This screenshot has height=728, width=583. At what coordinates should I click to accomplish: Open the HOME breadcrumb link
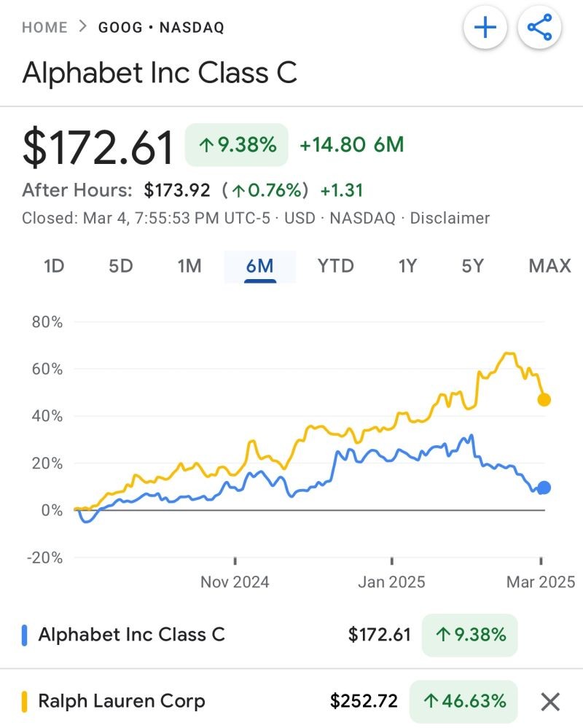44,27
